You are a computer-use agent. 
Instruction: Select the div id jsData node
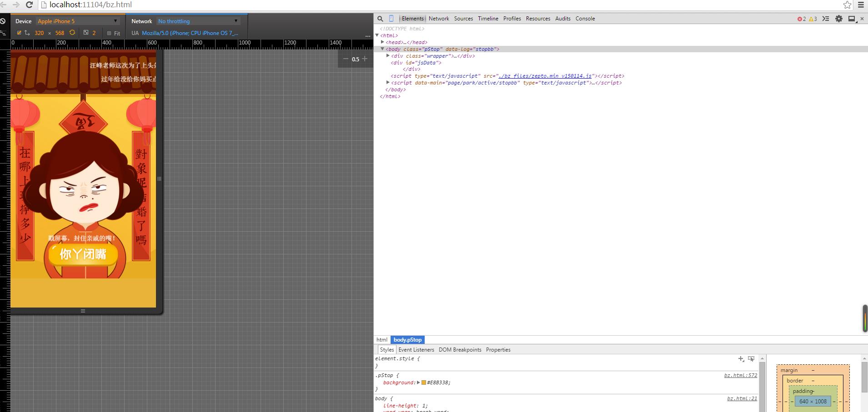[x=416, y=63]
